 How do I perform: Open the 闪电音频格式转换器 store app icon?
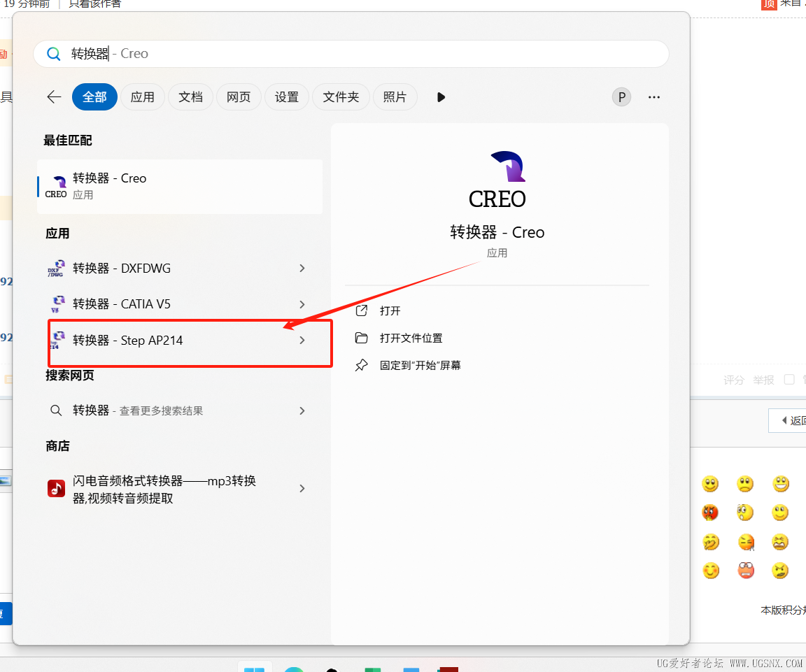click(57, 488)
